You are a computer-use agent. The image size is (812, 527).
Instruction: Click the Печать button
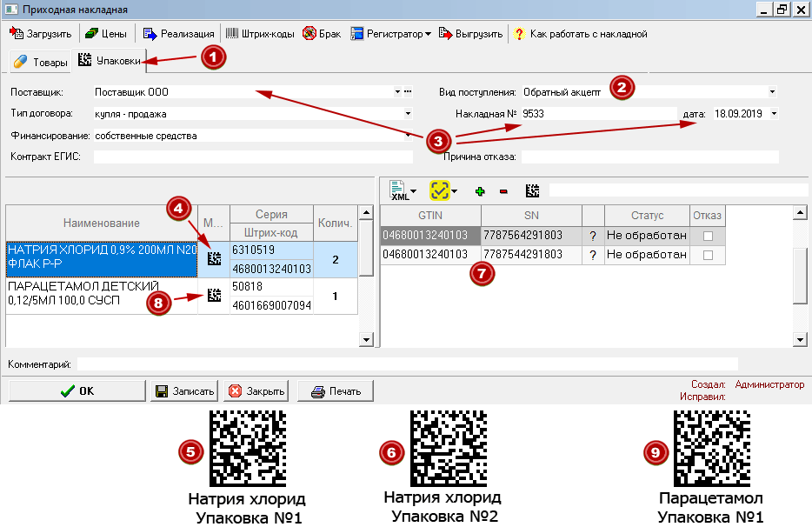click(336, 390)
